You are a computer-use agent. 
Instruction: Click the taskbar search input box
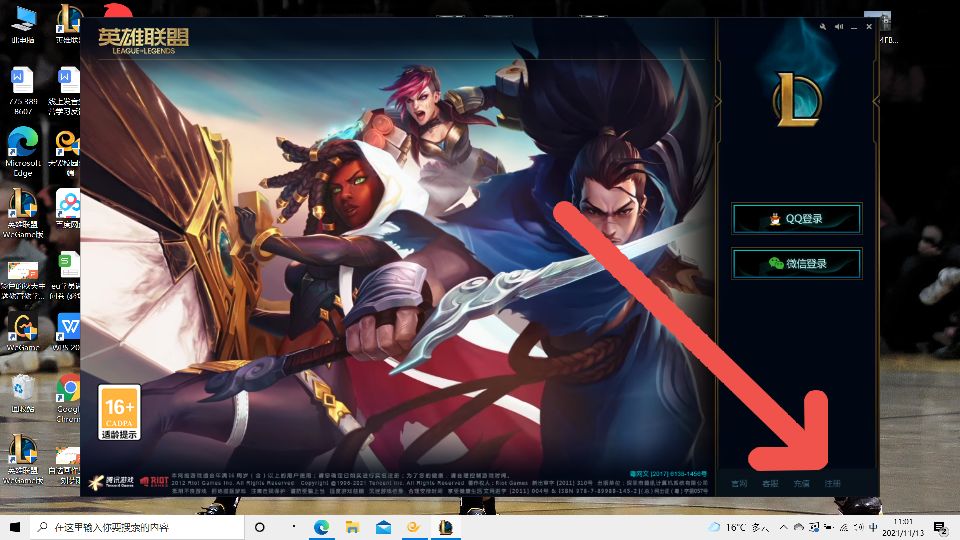[140, 527]
